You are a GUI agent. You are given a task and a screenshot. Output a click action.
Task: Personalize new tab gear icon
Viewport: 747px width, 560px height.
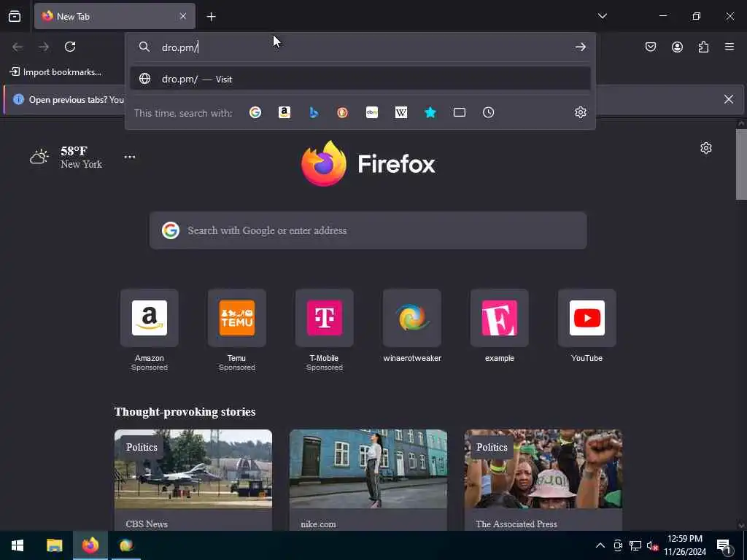pos(706,148)
